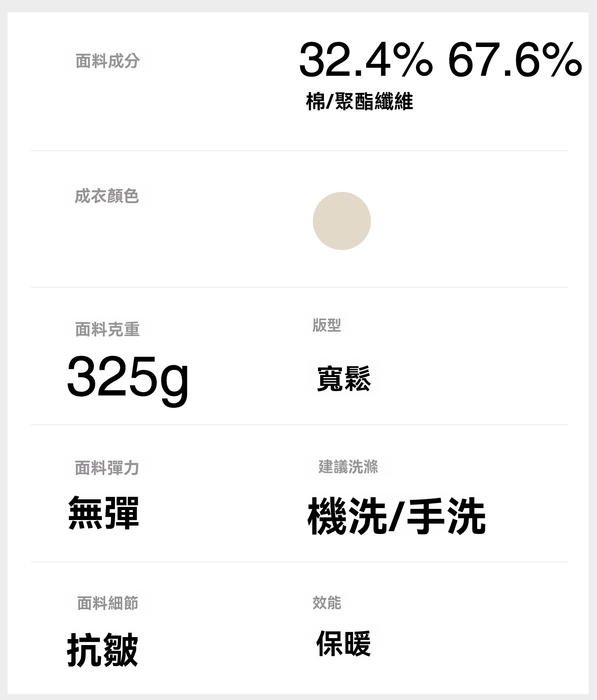Click the 建議洗滌 label

coord(348,467)
